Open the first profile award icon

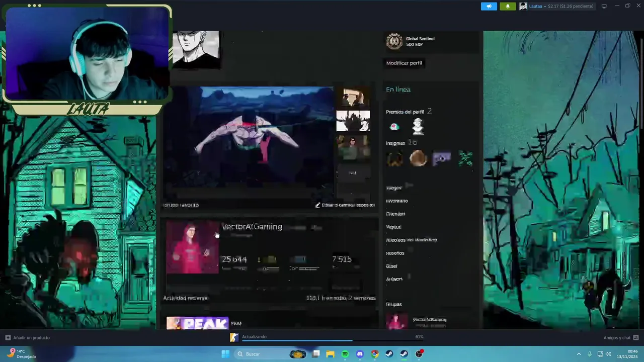(x=394, y=127)
